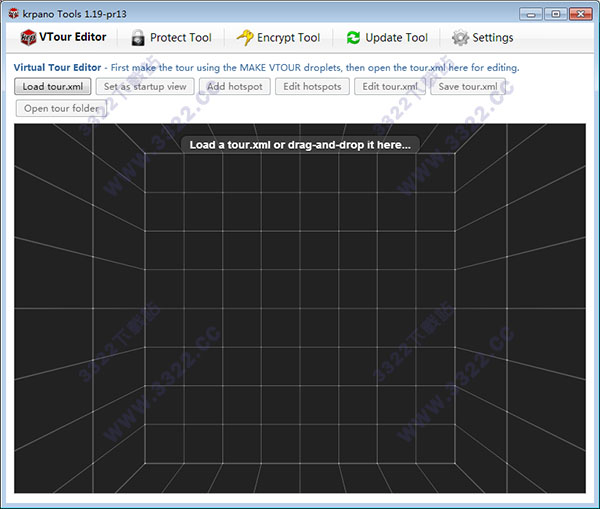Click the krpano cube icon on VTour Editor
The height and width of the screenshot is (509, 600).
(28, 38)
